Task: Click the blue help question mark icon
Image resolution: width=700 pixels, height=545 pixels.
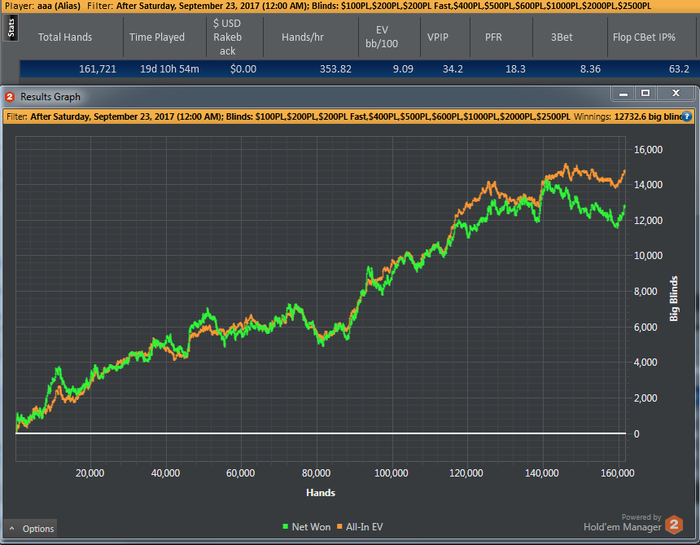Action: 687,116
